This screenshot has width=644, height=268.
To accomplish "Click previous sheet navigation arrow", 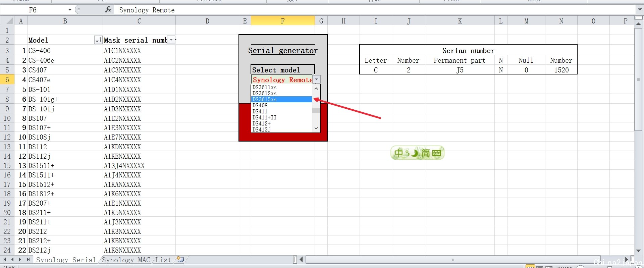I will tap(12, 260).
